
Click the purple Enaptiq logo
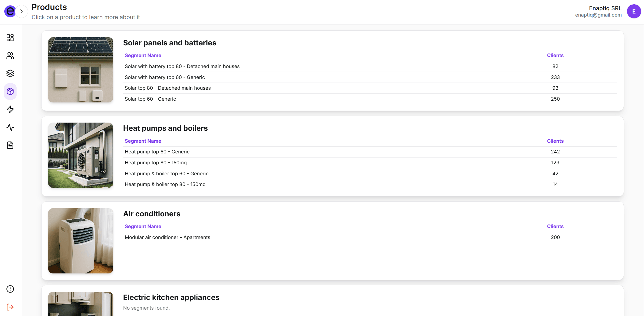coord(10,11)
